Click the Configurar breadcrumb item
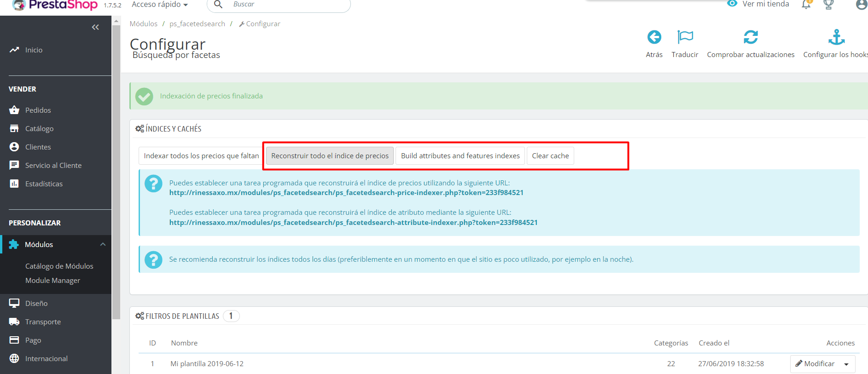This screenshot has height=374, width=868. coord(260,23)
